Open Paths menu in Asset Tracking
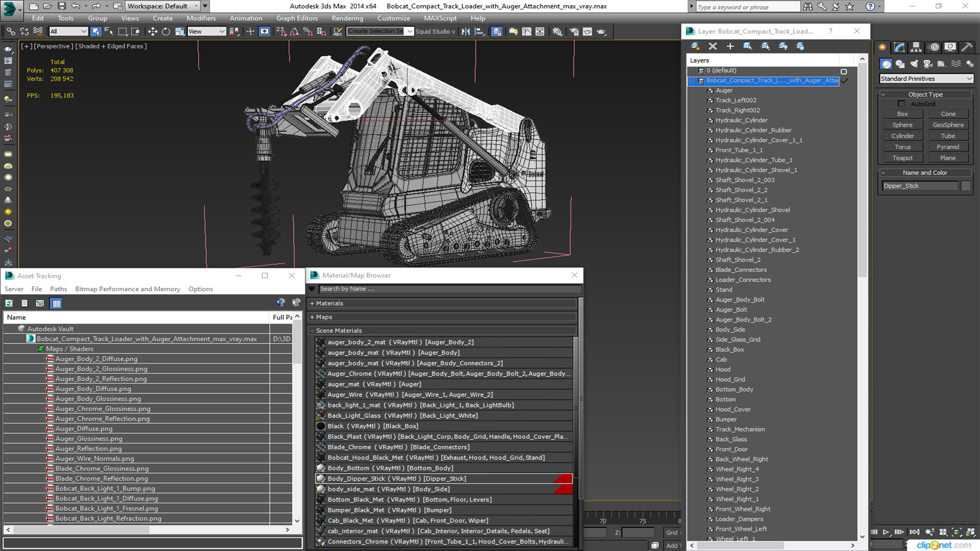This screenshot has width=980, height=551. 58,289
